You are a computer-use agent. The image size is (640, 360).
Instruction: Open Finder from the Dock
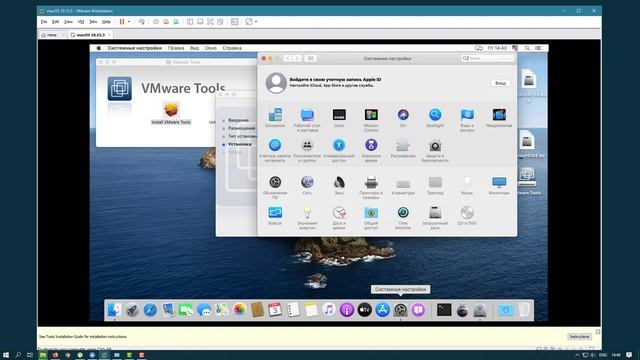[x=114, y=310]
